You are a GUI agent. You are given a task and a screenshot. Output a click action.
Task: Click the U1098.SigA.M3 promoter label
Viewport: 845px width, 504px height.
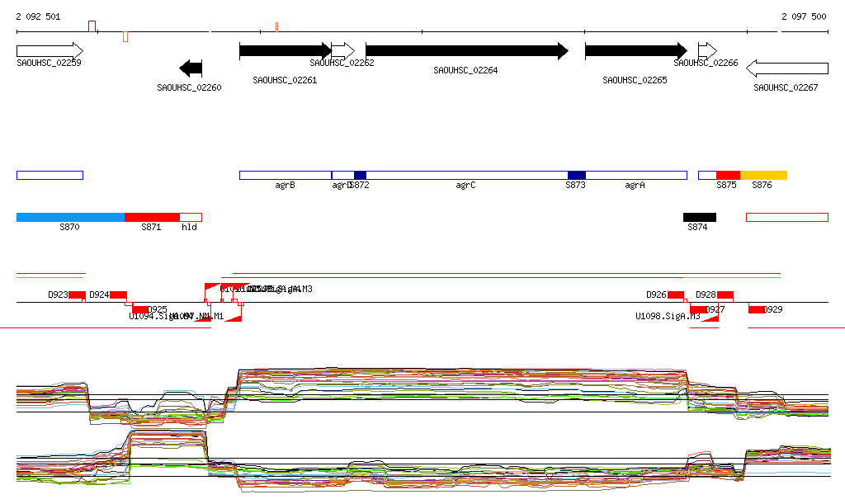pos(668,317)
